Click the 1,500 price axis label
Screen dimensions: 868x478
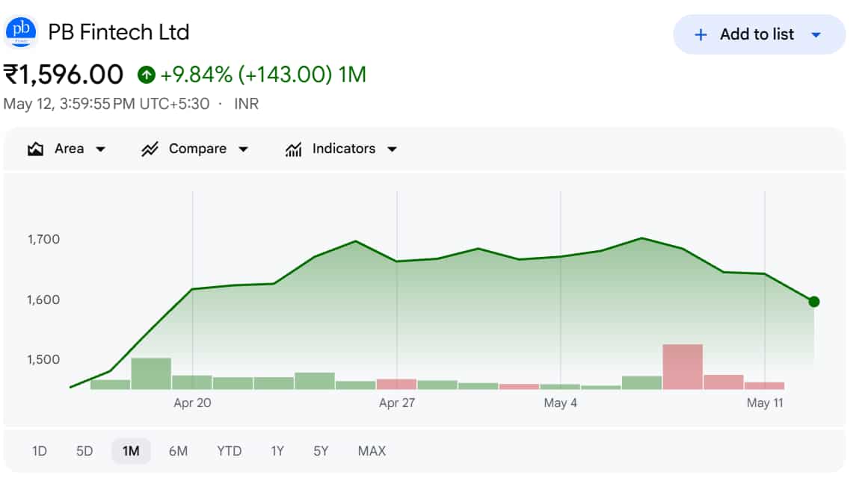pos(43,359)
